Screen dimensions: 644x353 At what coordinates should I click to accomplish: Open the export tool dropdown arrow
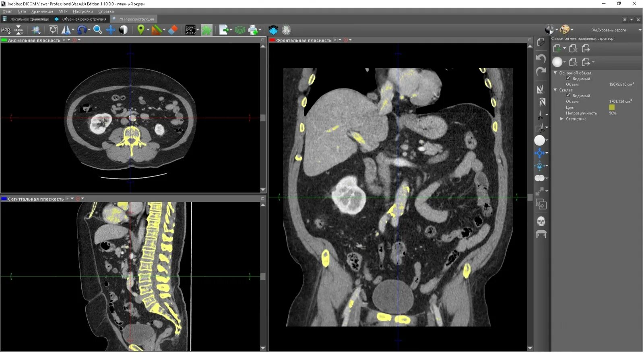click(x=231, y=30)
